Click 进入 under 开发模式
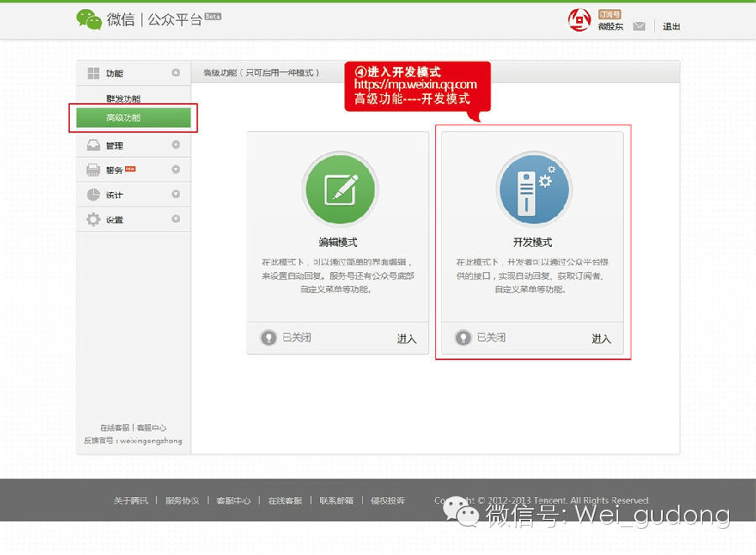 (601, 338)
